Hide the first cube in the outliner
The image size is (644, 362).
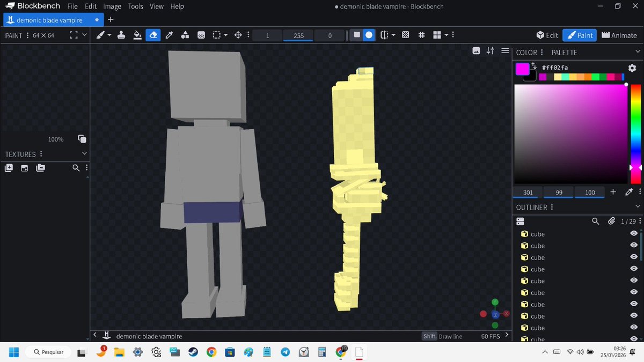pos(634,233)
